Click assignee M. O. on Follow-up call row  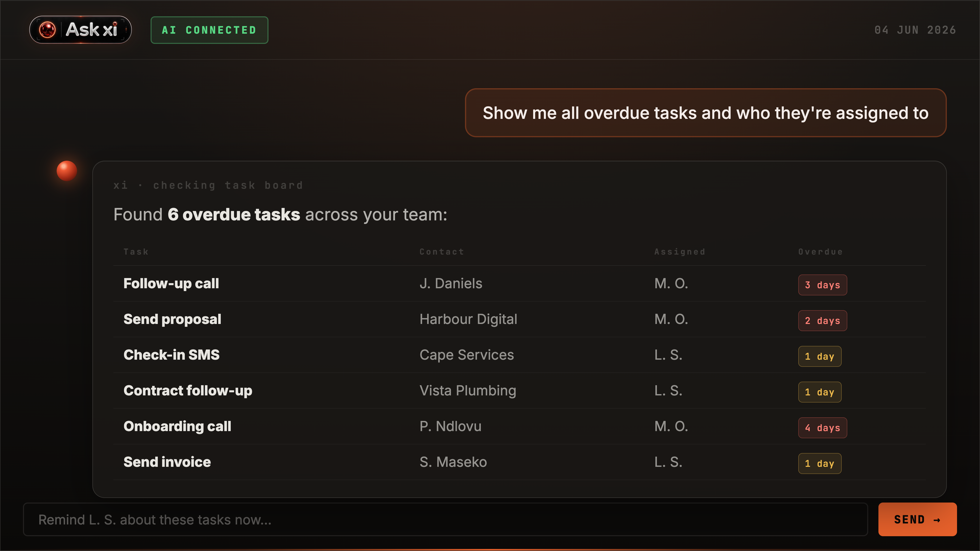[671, 284]
